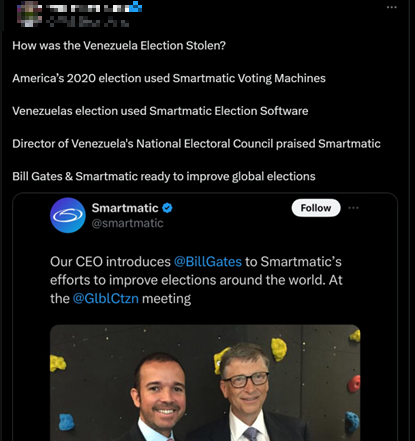The height and width of the screenshot is (441, 415).
Task: Open the quoted tweet by clicking 'Our CEO introduces'
Action: [110, 262]
